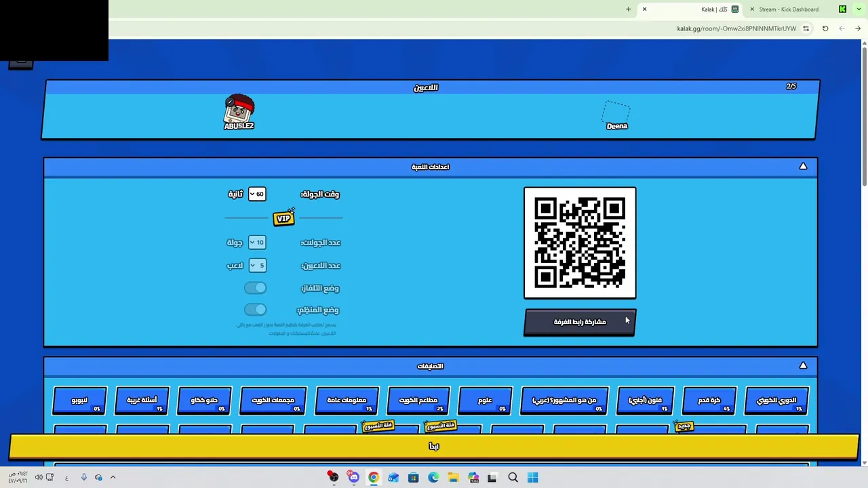Screen dimensions: 868x488
Task: Toggle the كرة قدم category
Action: 709,401
